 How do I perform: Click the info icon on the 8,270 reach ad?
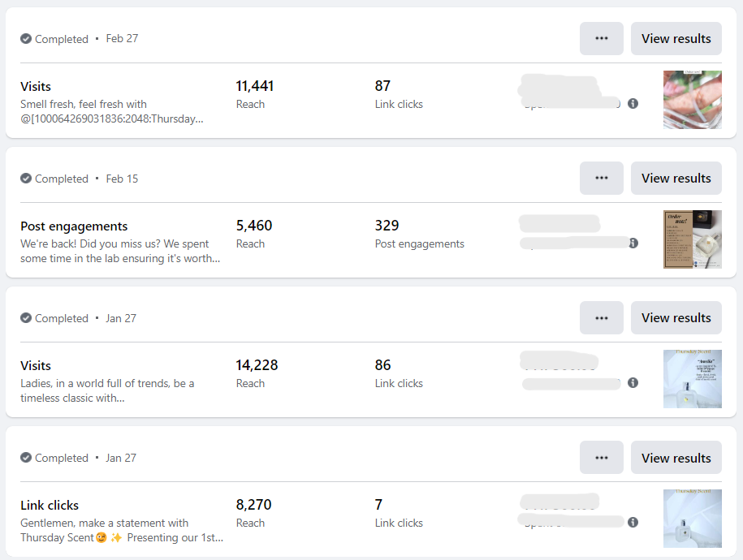pos(633,523)
